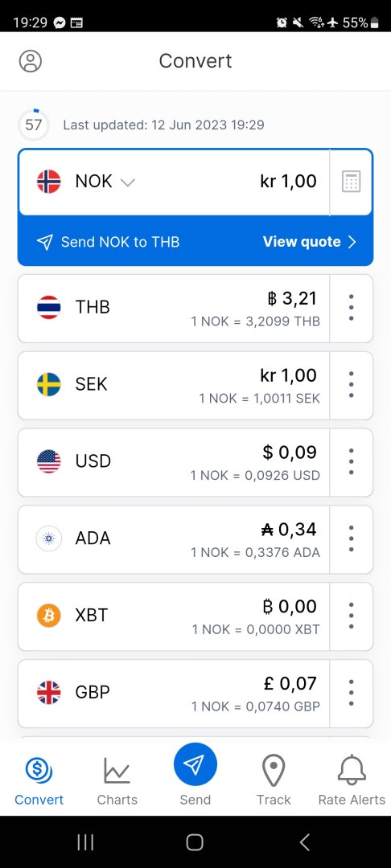Open the profile account icon

(x=31, y=61)
